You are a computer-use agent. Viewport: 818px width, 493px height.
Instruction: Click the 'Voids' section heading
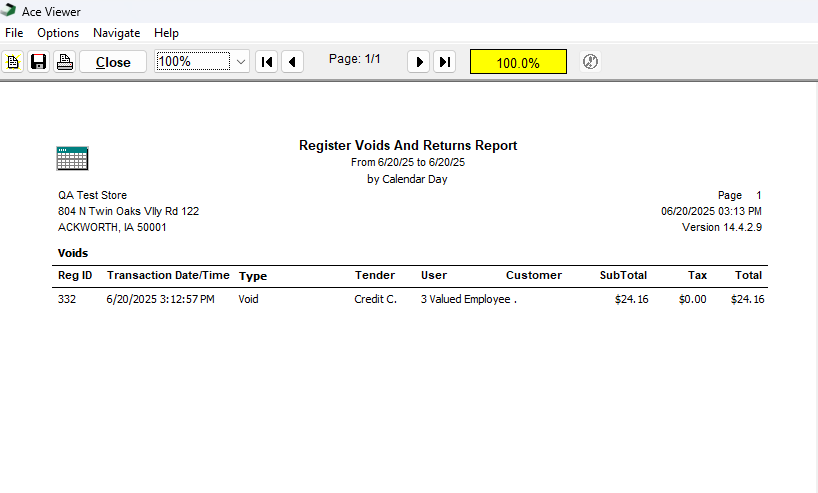click(x=73, y=253)
